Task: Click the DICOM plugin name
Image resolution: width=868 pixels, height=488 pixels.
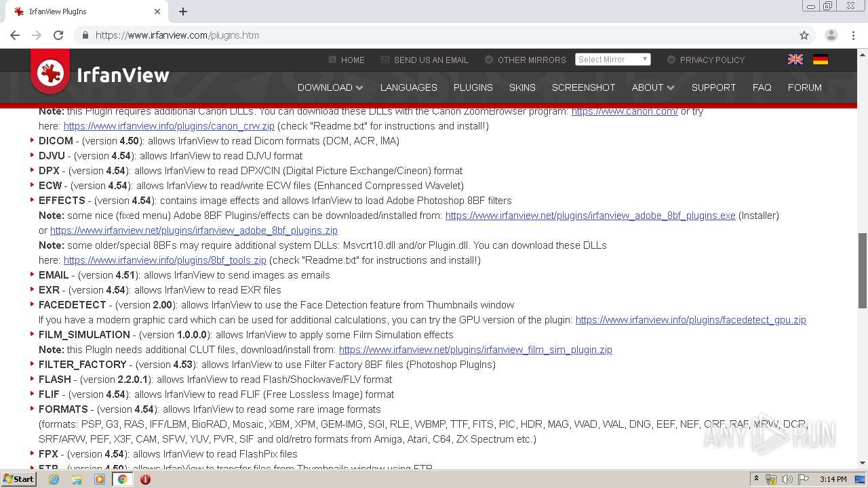Action: click(x=56, y=141)
